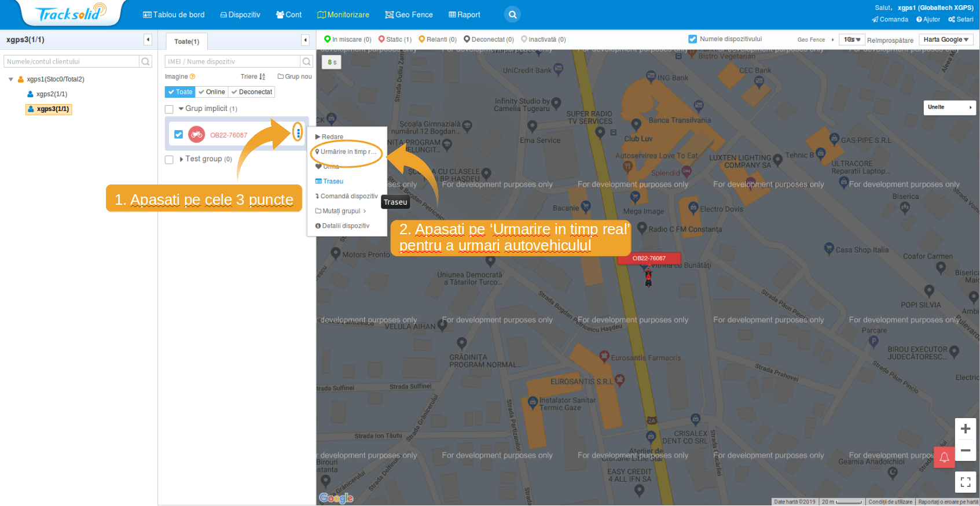Click the red motorcycle device icon

tap(197, 134)
